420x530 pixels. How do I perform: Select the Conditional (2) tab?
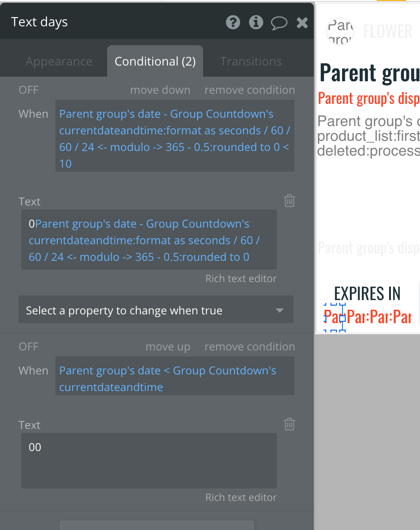pyautogui.click(x=155, y=62)
